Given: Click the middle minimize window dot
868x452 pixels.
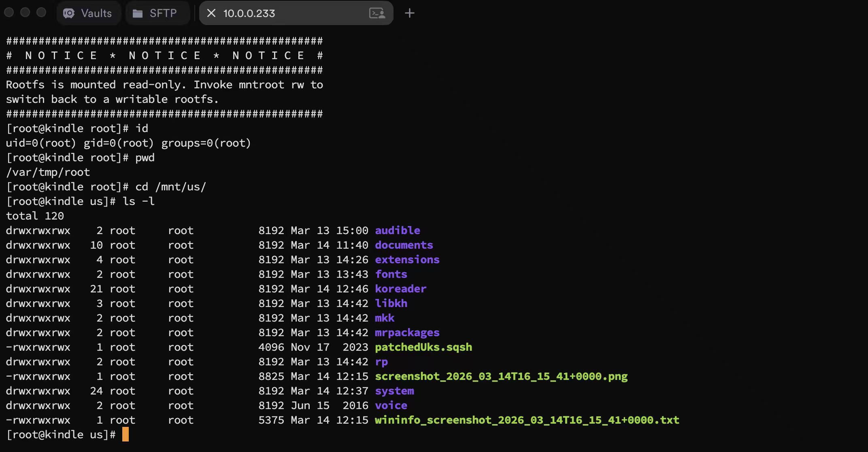Looking at the screenshot, I should coord(25,12).
